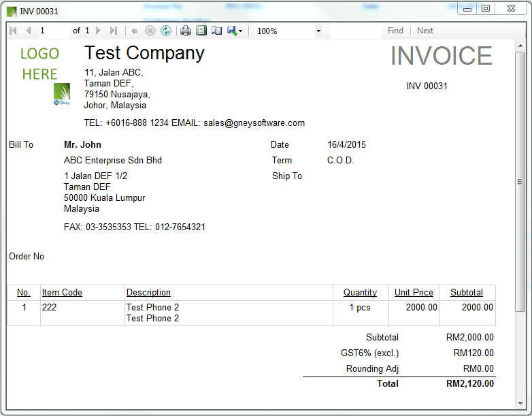
Task: Click ABC Enterprise Sdn Bhd text
Action: click(113, 160)
